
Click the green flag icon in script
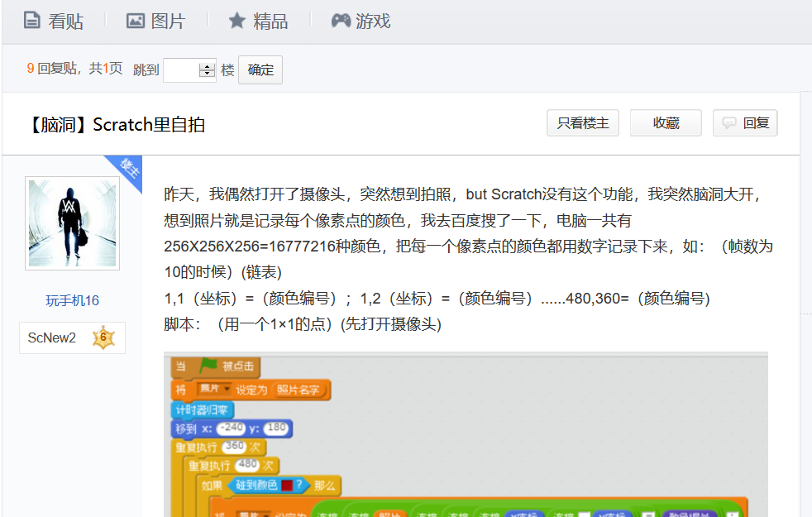coord(208,366)
